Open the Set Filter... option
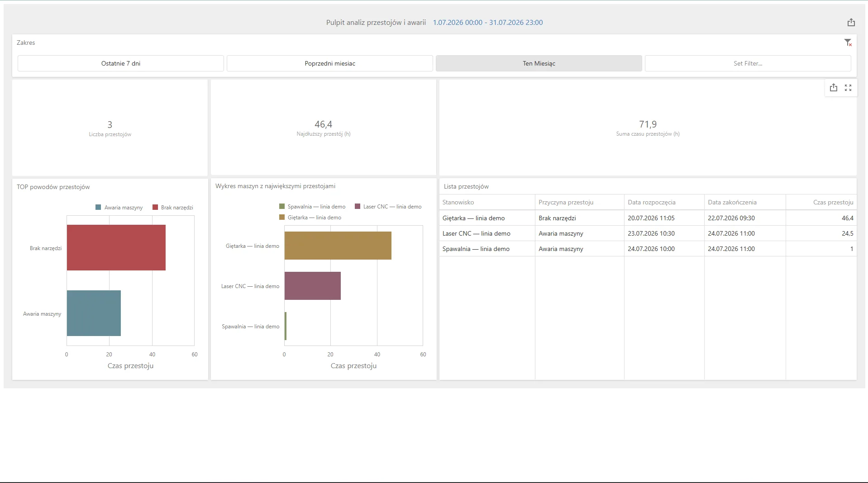The width and height of the screenshot is (868, 483). [x=748, y=63]
